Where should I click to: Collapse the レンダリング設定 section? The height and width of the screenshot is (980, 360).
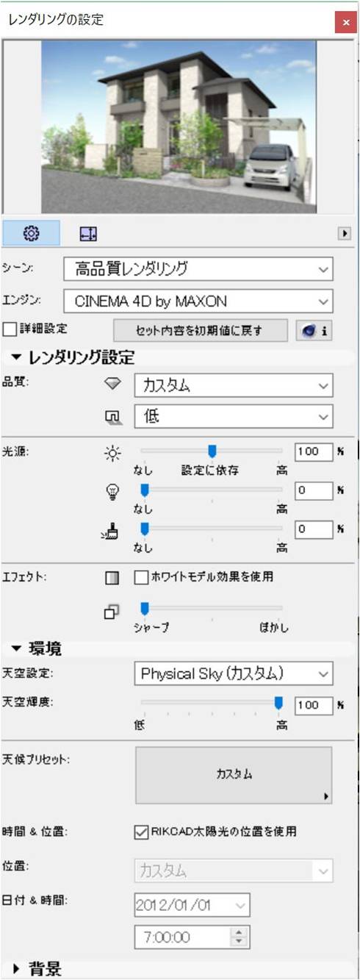(x=72, y=359)
